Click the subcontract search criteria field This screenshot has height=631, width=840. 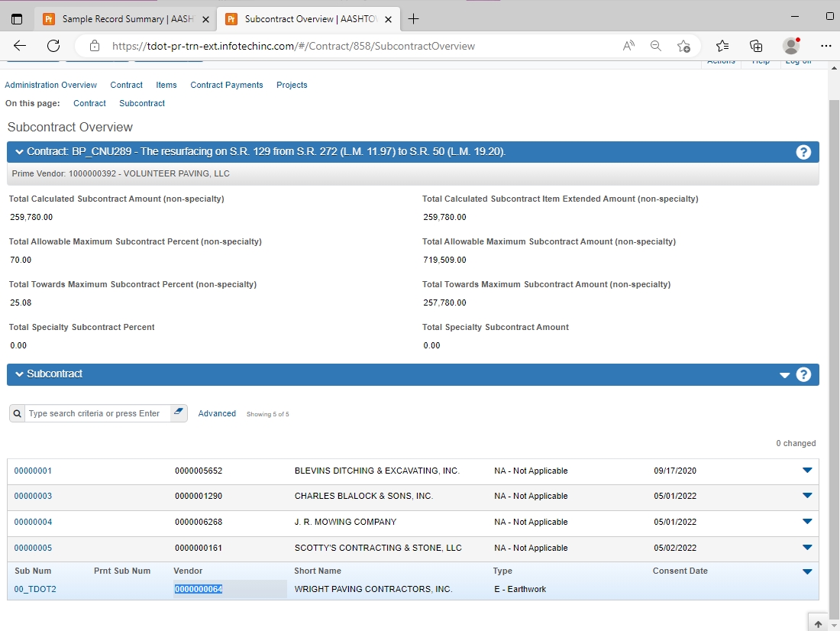pos(98,413)
